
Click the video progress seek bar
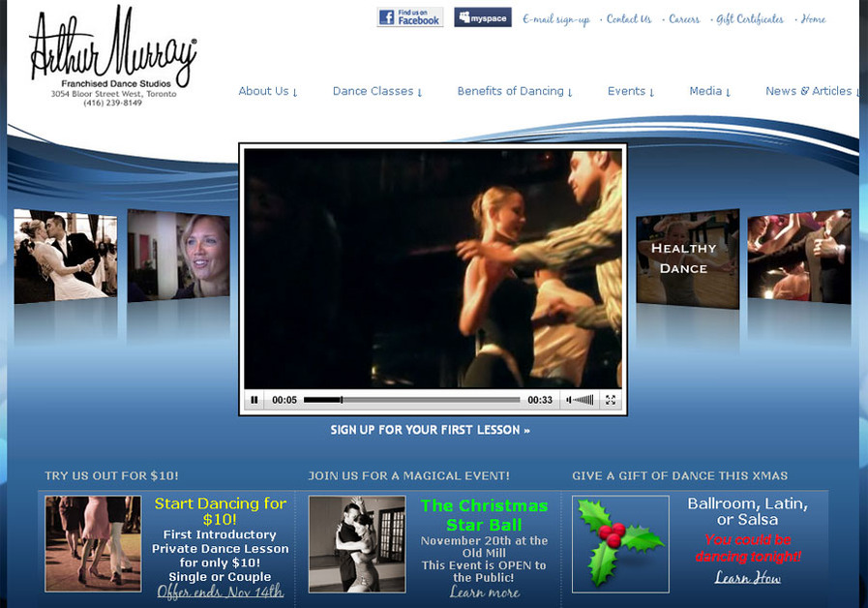[x=411, y=400]
